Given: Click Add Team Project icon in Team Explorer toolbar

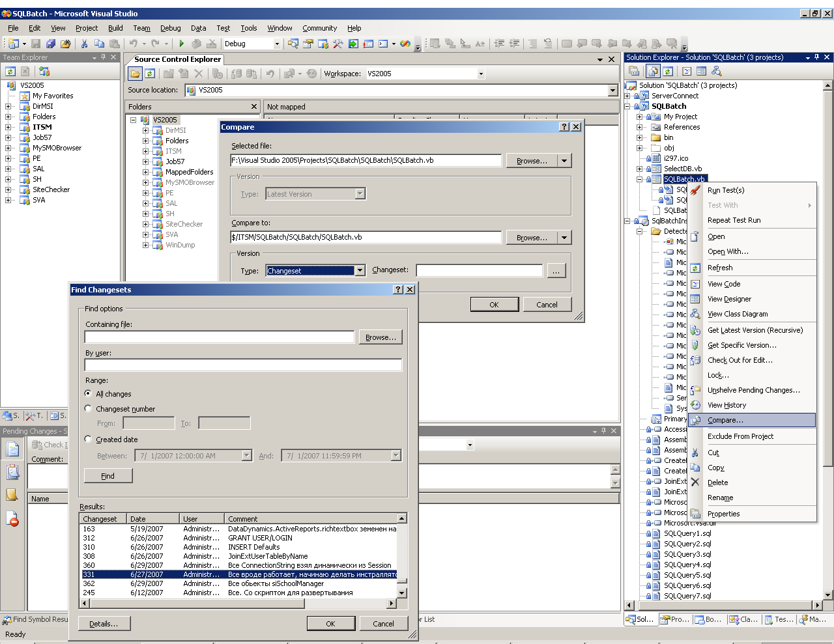Looking at the screenshot, I should (44, 72).
